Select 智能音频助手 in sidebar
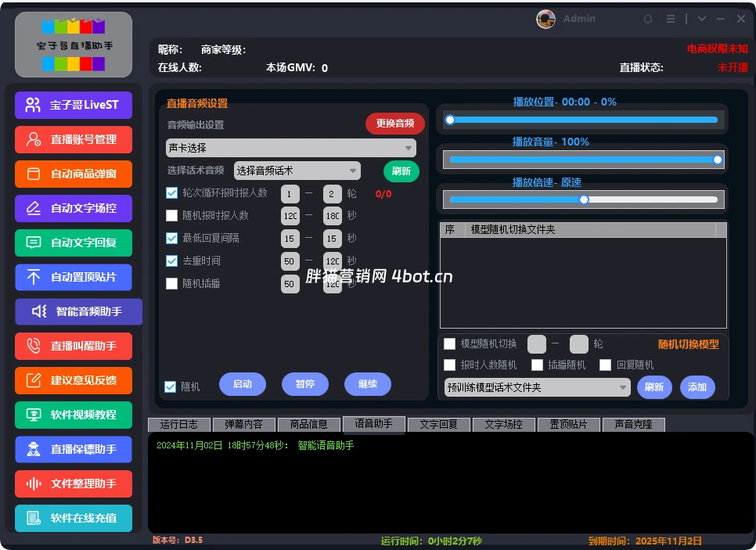Image resolution: width=756 pixels, height=550 pixels. tap(73, 311)
